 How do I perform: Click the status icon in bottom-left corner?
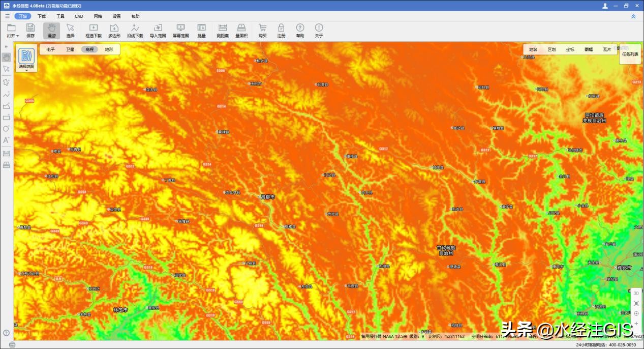(x=12, y=345)
